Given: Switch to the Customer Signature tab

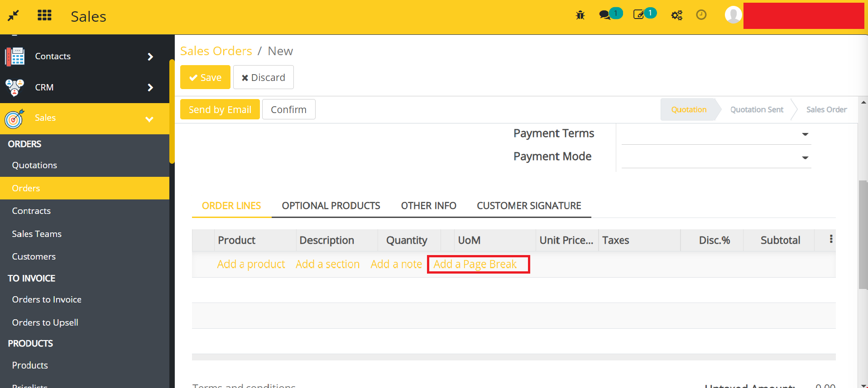Looking at the screenshot, I should coord(528,206).
